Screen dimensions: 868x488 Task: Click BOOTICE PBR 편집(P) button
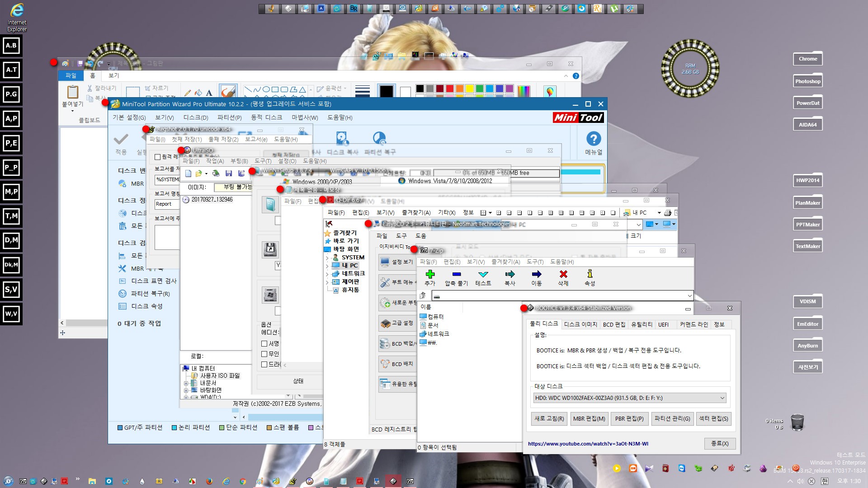pos(629,418)
